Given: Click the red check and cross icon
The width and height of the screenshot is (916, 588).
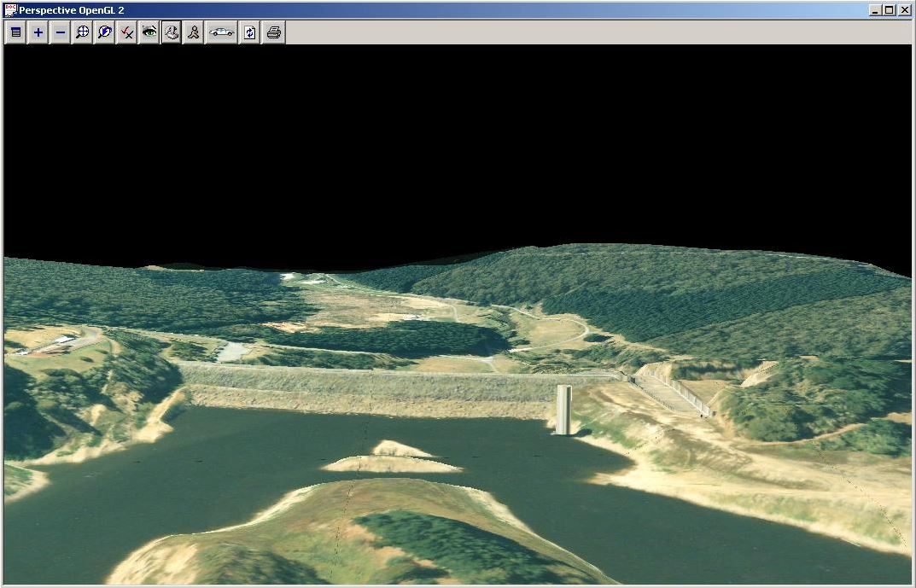Looking at the screenshot, I should coord(126,32).
